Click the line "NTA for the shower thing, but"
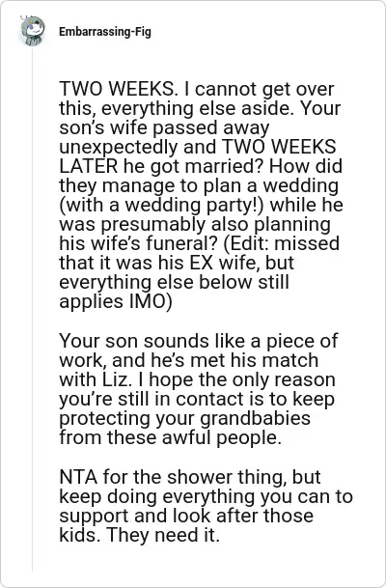This screenshot has height=588, width=386. coord(190,477)
